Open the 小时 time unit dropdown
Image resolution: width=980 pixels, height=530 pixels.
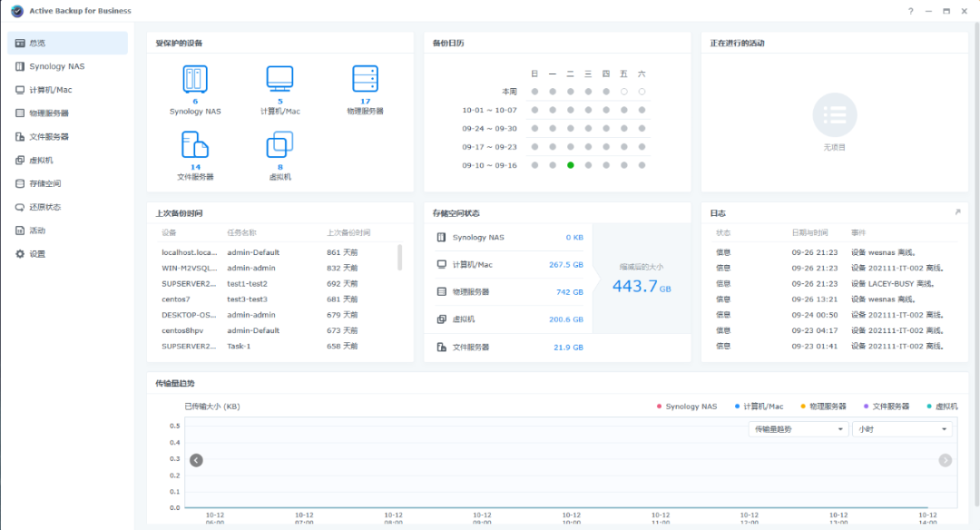click(x=903, y=429)
